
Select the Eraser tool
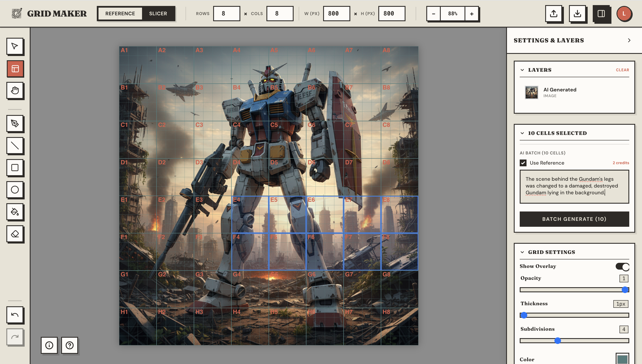click(15, 234)
